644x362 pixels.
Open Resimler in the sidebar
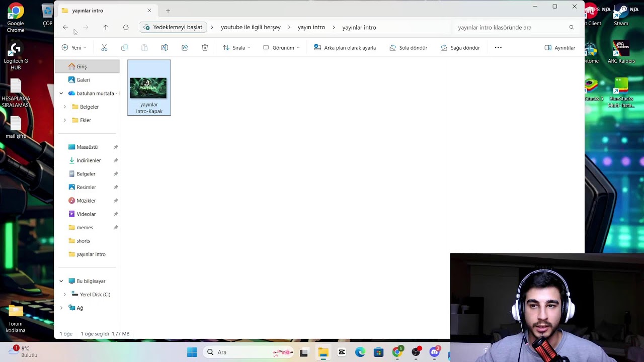(87, 187)
